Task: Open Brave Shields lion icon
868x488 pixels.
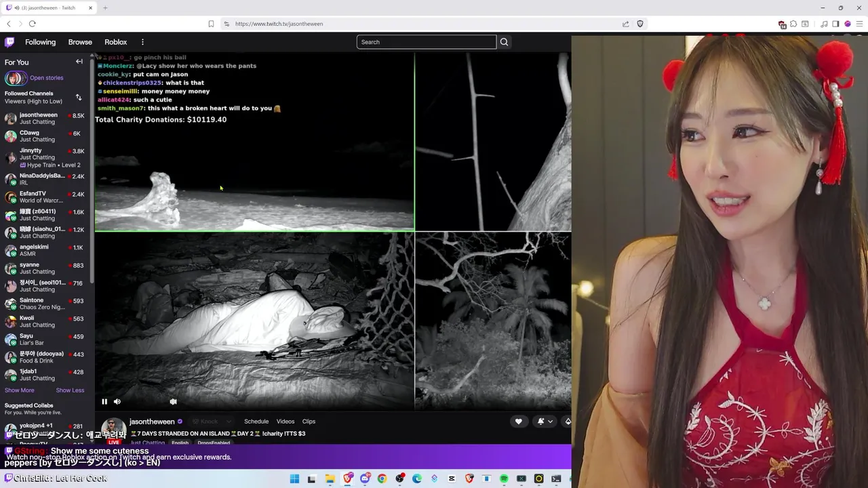Action: click(639, 24)
